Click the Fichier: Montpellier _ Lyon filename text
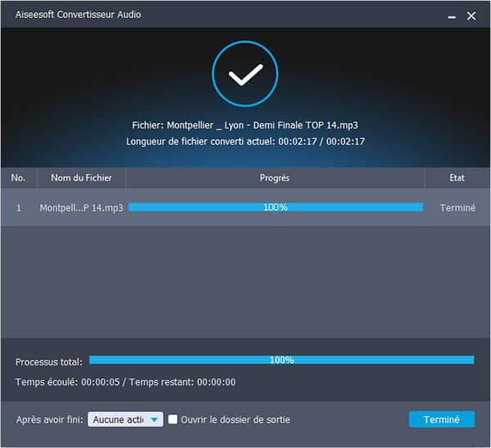This screenshot has height=448, width=491. click(245, 125)
